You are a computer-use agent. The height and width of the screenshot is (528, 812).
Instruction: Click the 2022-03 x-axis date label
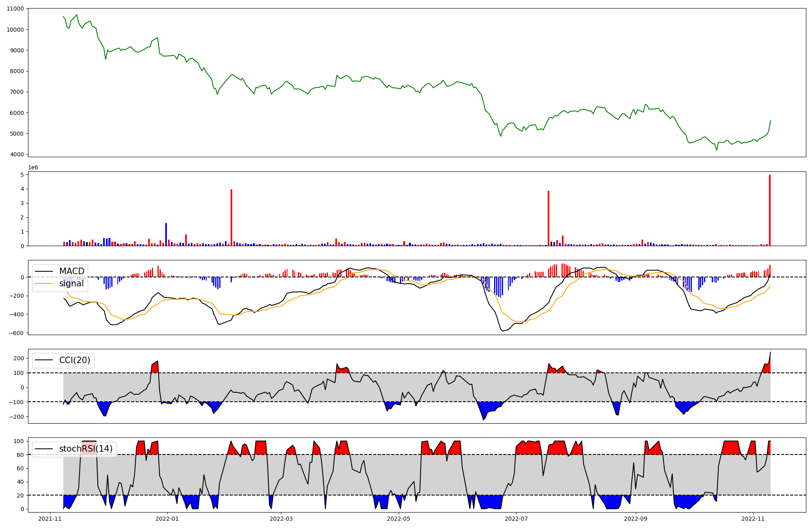click(281, 519)
